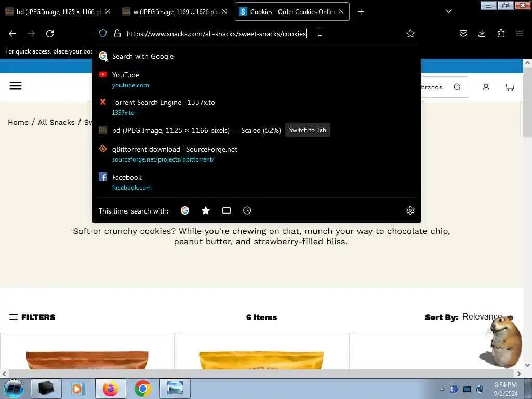Open the extensions menu
The image size is (532, 399).
(501, 33)
